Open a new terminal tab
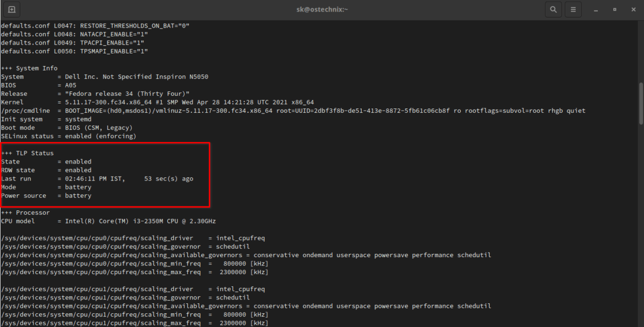The height and width of the screenshot is (327, 644). click(12, 9)
